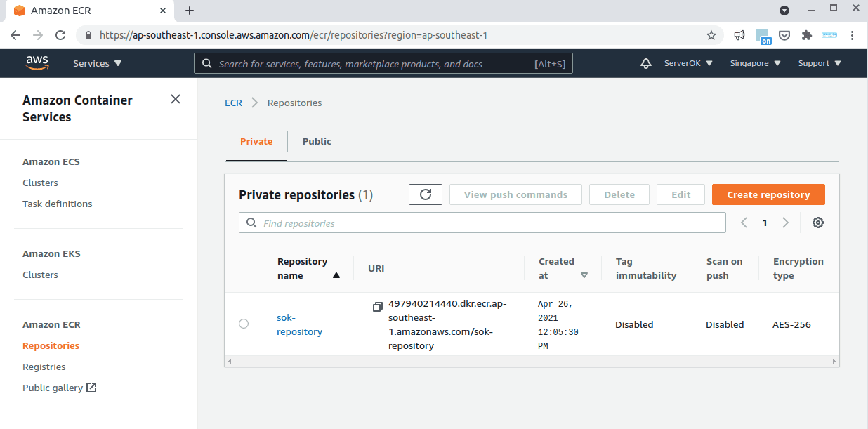Open the notifications bell

coord(645,63)
